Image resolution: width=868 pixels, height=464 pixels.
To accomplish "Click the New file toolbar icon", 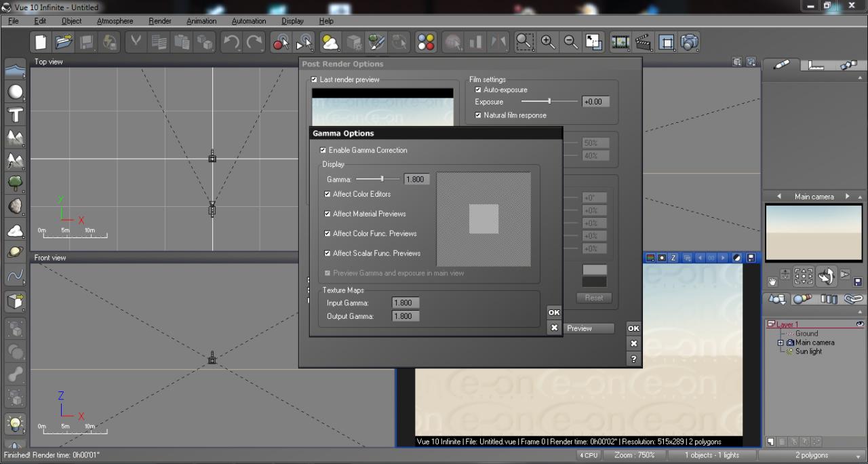I will 41,42.
